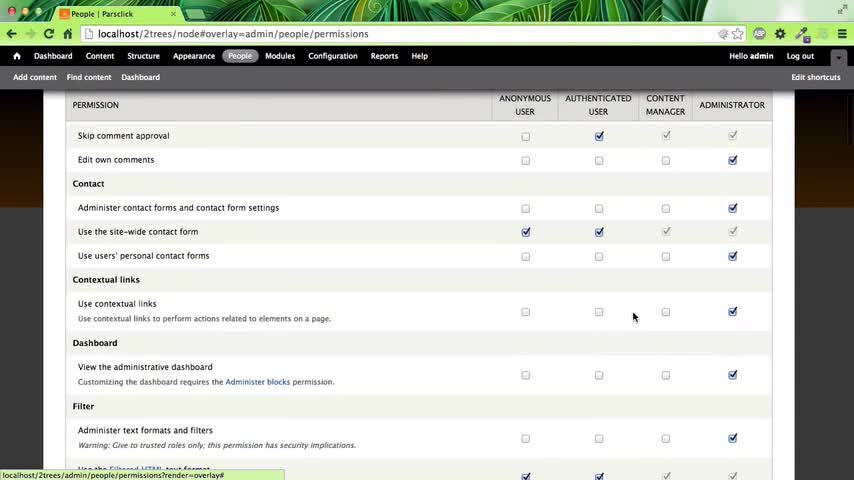Click the Find content shortcut

pyautogui.click(x=89, y=77)
